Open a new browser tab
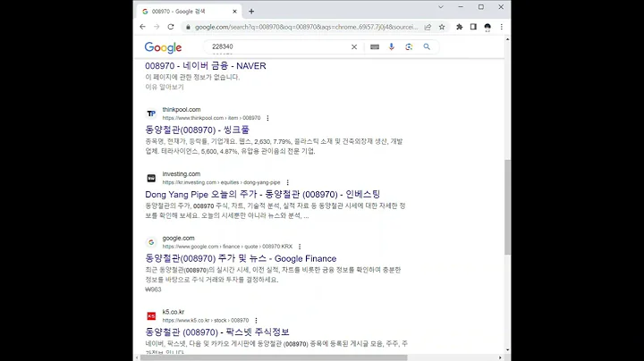 point(251,12)
